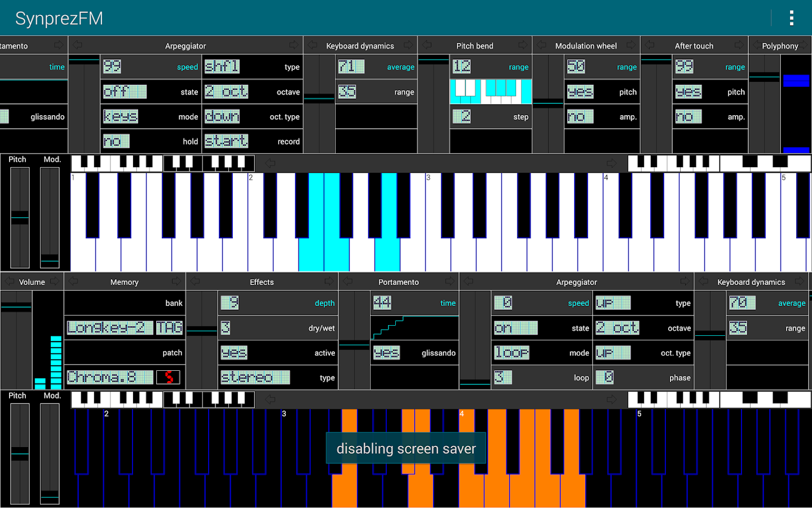Click the forward arrow beside the bottom mini keyboard
The width and height of the screenshot is (812, 508).
point(612,399)
